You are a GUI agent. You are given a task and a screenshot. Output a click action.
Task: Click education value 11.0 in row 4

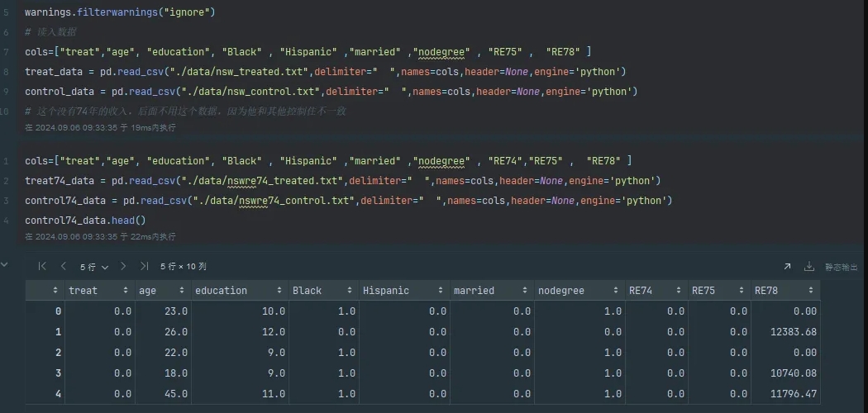(x=274, y=394)
